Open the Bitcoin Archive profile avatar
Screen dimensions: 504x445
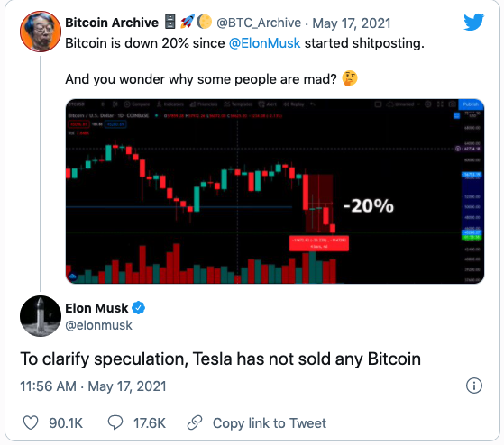tap(41, 32)
